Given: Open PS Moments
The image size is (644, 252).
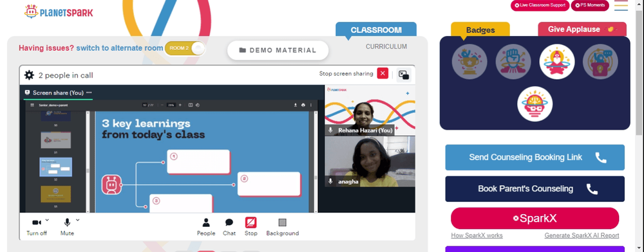Looking at the screenshot, I should (590, 5).
